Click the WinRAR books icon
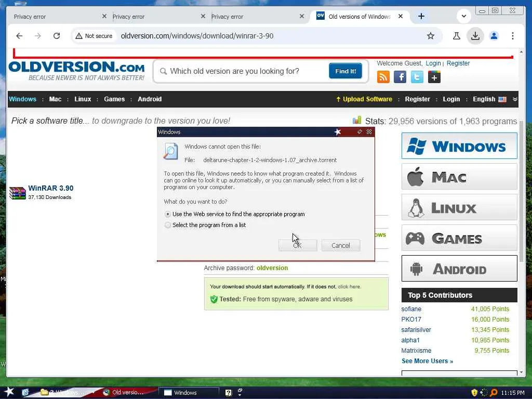532x399 pixels. click(17, 193)
